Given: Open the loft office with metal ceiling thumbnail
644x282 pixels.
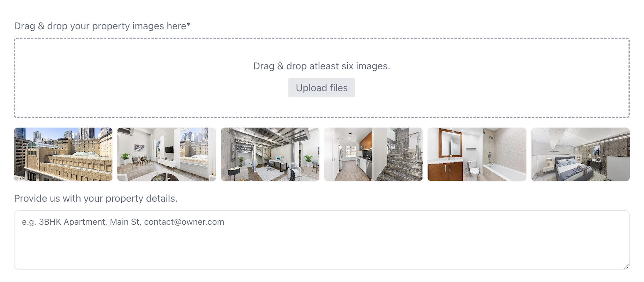Looking at the screenshot, I should pyautogui.click(x=270, y=154).
